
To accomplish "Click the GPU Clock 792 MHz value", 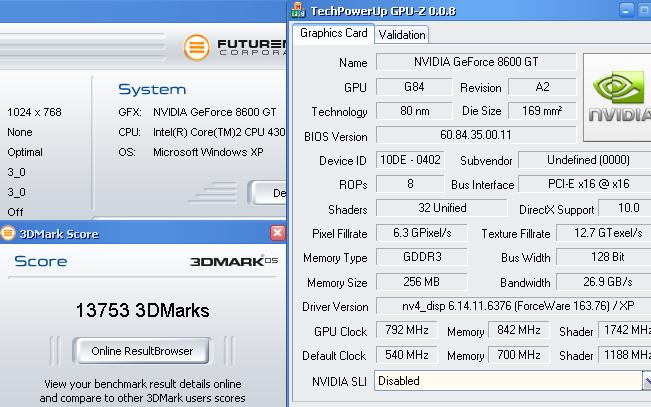I will tap(406, 330).
